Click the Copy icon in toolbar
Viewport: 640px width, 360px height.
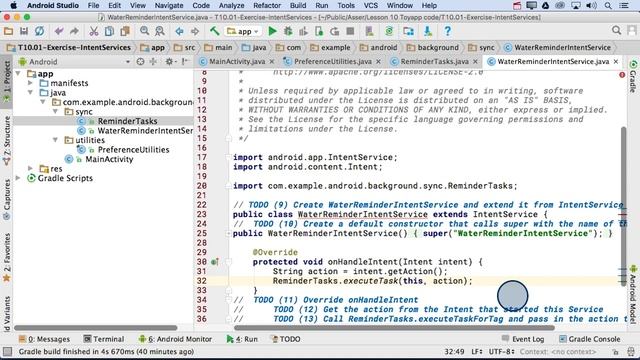[x=109, y=31]
